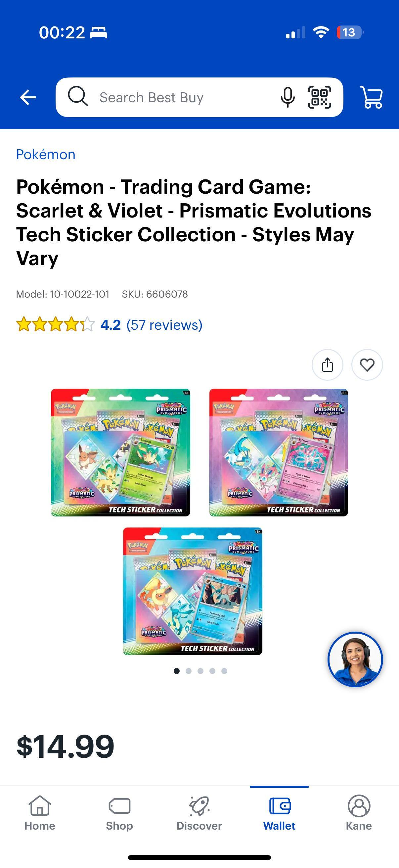Screen dimensions: 399x868
Task: Open the Pokémon brand link
Action: (46, 154)
